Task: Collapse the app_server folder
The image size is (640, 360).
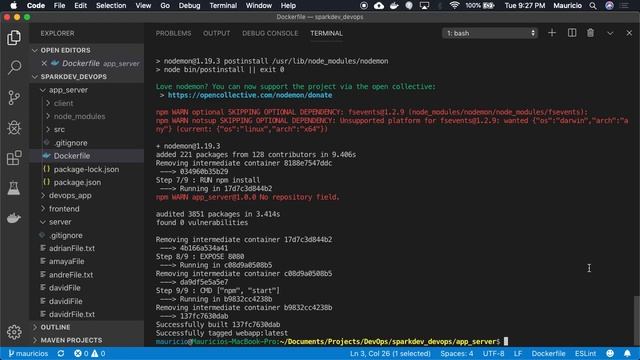Action: coord(68,90)
